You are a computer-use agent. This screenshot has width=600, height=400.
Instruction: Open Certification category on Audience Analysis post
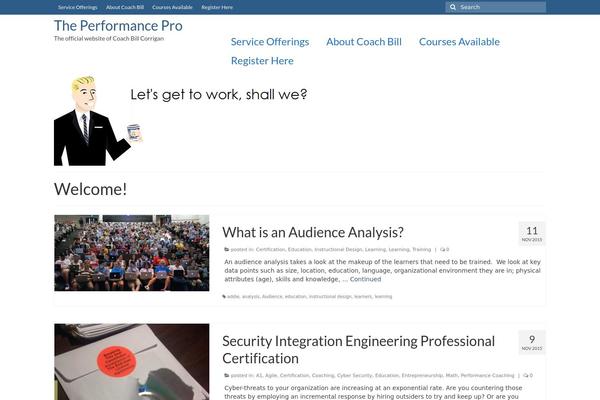point(271,250)
